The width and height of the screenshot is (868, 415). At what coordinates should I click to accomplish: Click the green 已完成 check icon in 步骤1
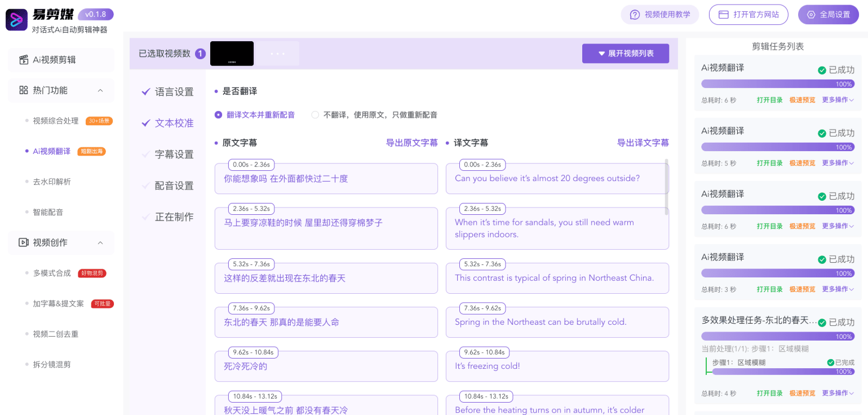[830, 363]
